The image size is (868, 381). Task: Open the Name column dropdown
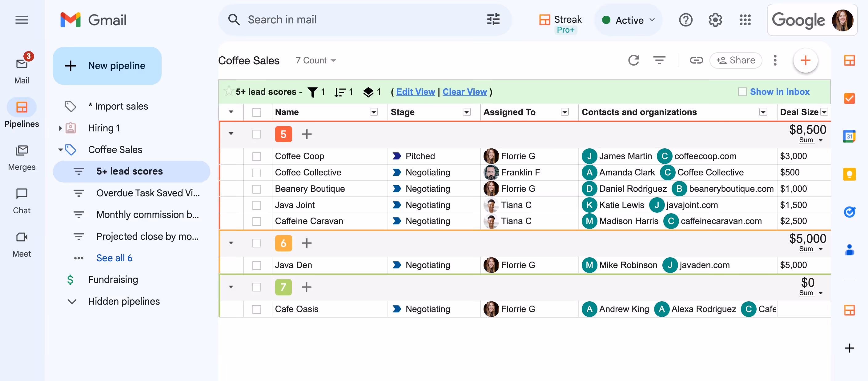coord(374,112)
